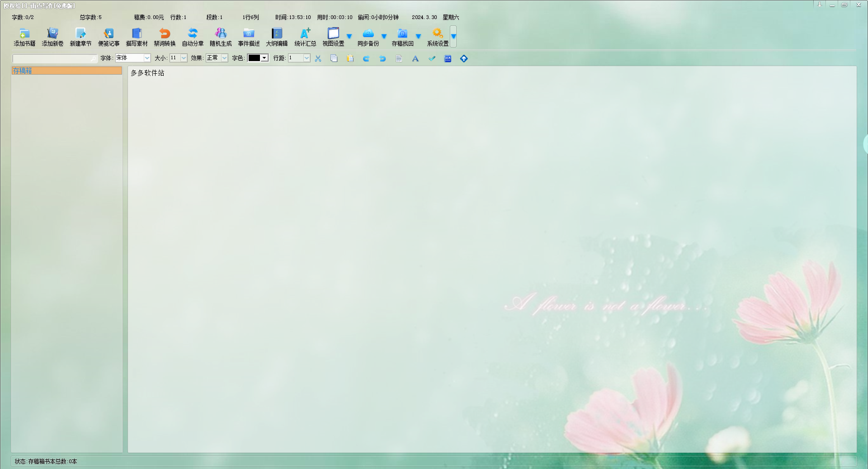Click the blue letter A font icon
868x469 pixels.
(415, 58)
